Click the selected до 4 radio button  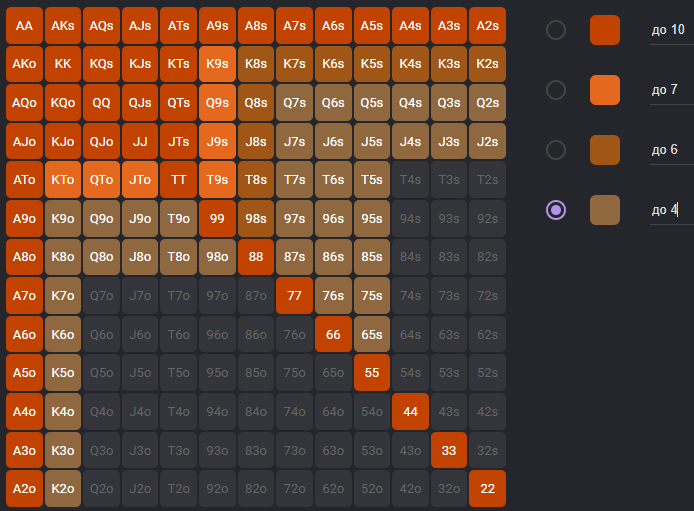[x=555, y=210]
